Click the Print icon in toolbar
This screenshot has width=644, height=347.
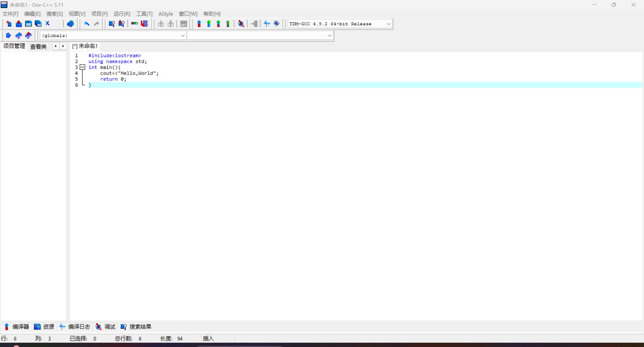70,24
